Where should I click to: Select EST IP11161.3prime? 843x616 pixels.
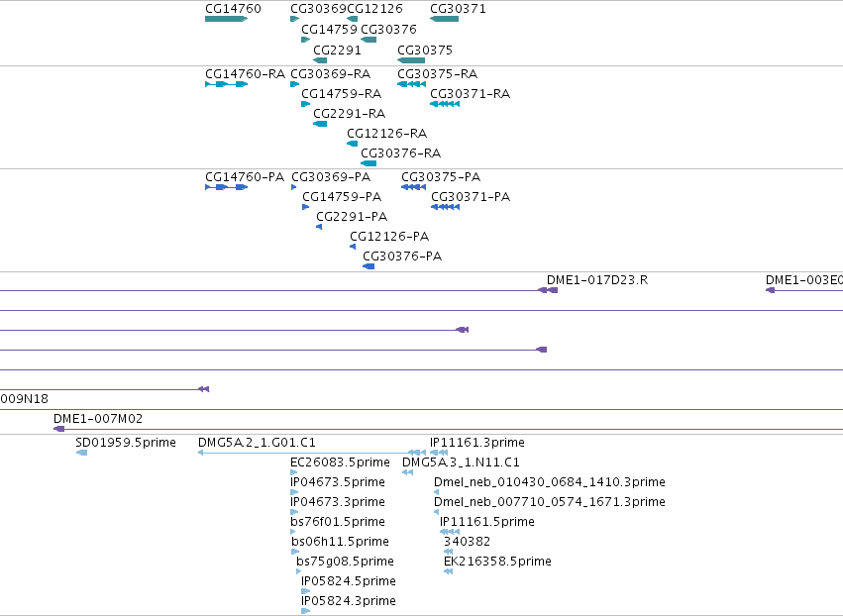click(x=476, y=443)
